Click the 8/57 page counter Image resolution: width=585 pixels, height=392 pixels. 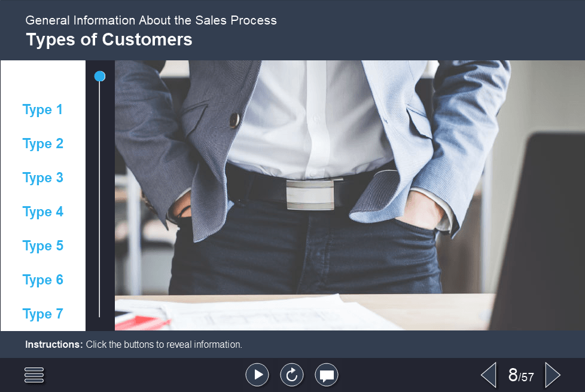[x=520, y=375]
